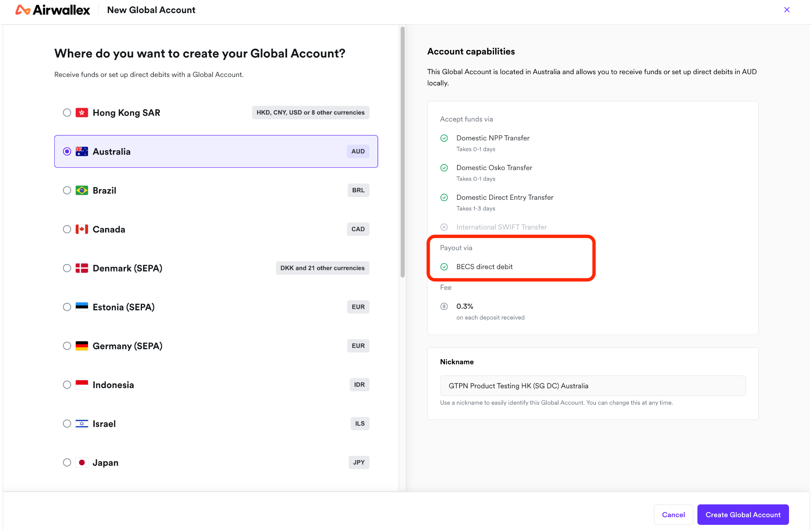The width and height of the screenshot is (812, 530).
Task: Click the Danish flag icon
Action: 82,268
